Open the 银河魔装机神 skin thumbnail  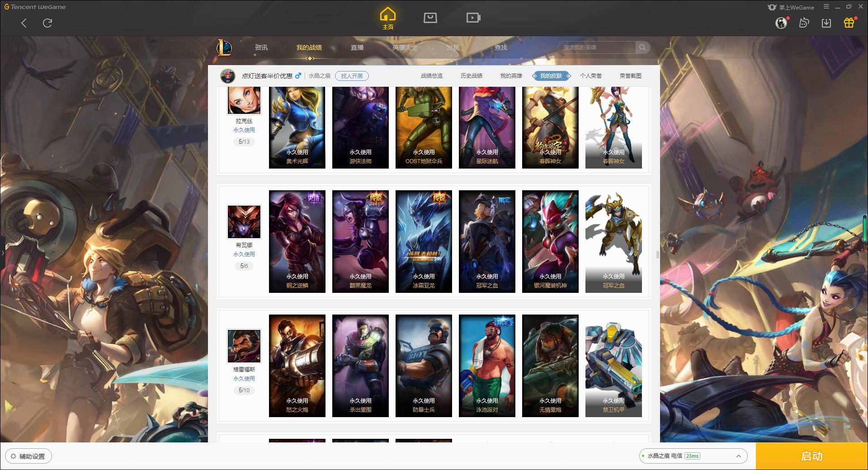[550, 241]
